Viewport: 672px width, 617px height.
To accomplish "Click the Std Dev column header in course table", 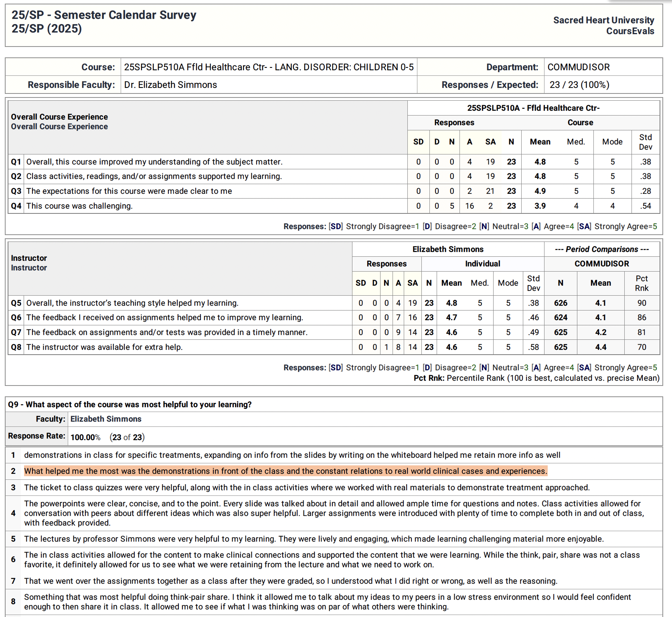I will click(645, 142).
